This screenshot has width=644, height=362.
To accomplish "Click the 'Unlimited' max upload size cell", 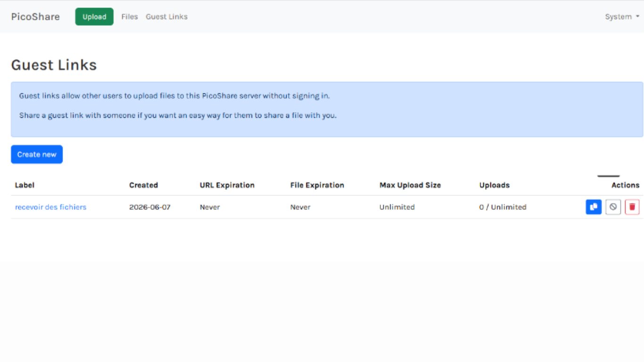I will point(397,207).
